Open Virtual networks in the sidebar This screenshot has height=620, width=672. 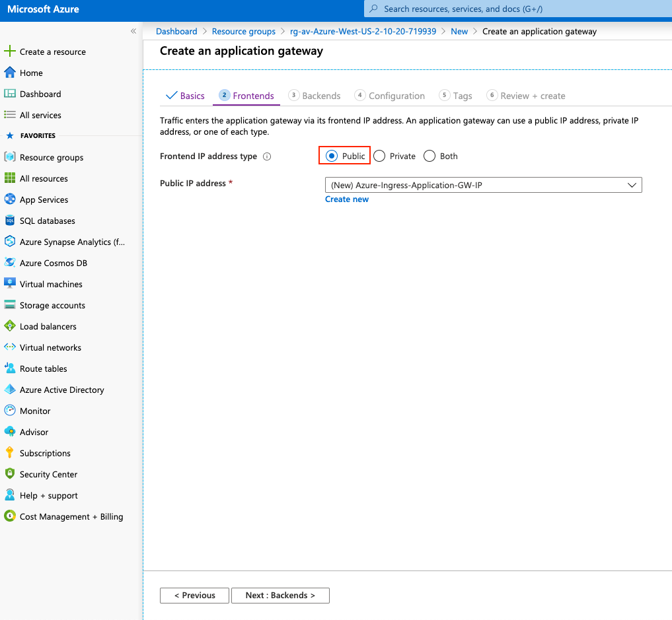(50, 347)
